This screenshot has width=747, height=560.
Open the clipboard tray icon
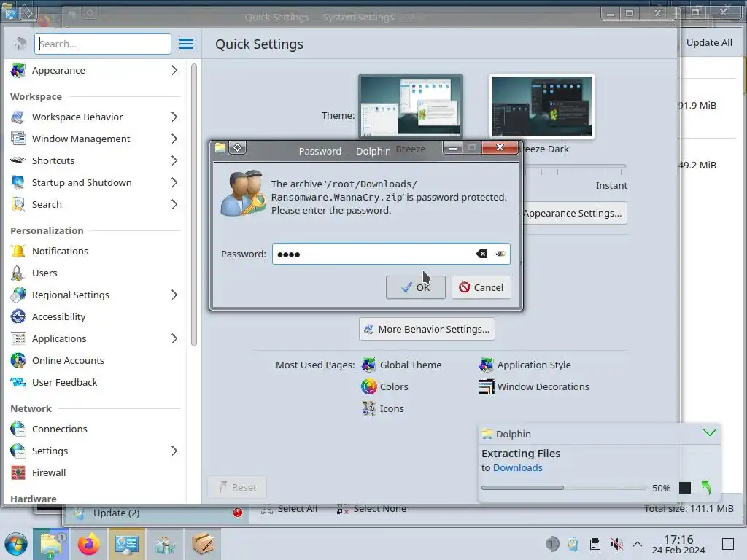595,544
